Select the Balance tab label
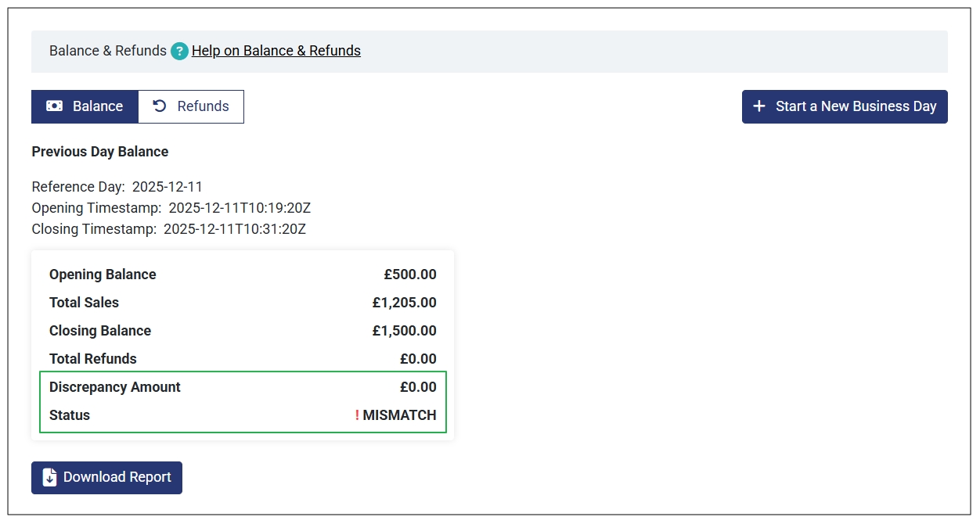980x524 pixels. [x=97, y=106]
